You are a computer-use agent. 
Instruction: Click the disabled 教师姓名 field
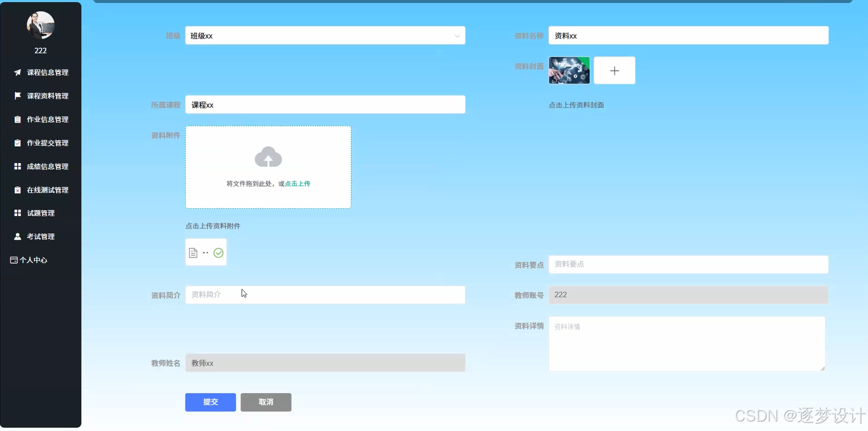pos(325,363)
